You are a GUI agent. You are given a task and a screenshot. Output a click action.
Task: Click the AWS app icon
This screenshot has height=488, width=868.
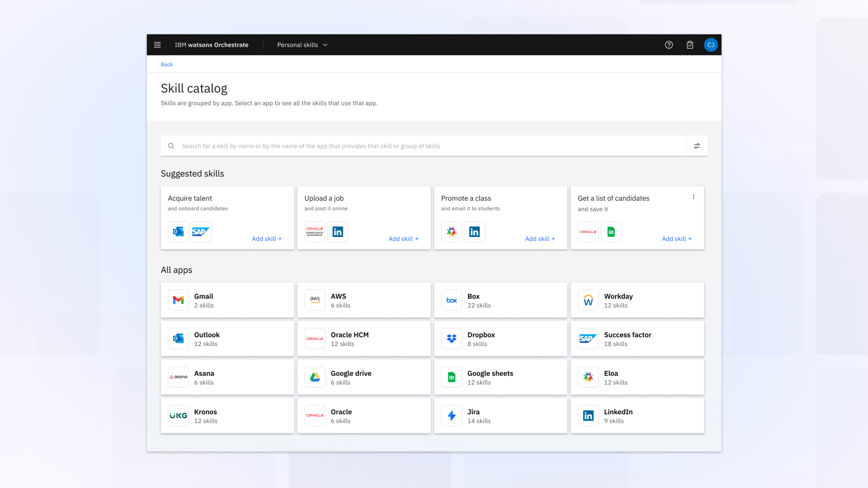coord(315,300)
